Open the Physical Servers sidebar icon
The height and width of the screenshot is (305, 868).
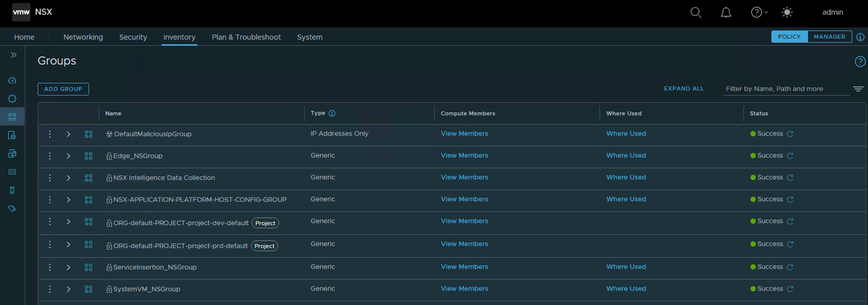[12, 190]
